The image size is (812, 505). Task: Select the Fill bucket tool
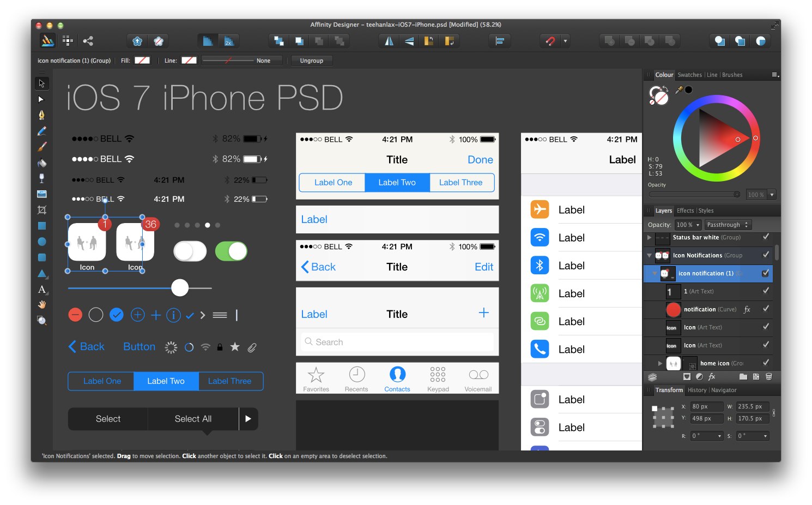[x=41, y=163]
